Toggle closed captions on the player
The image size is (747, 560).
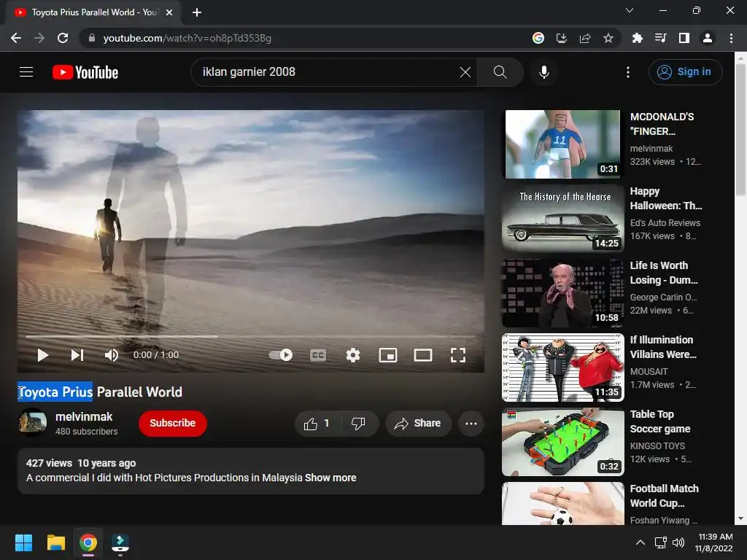pyautogui.click(x=318, y=355)
